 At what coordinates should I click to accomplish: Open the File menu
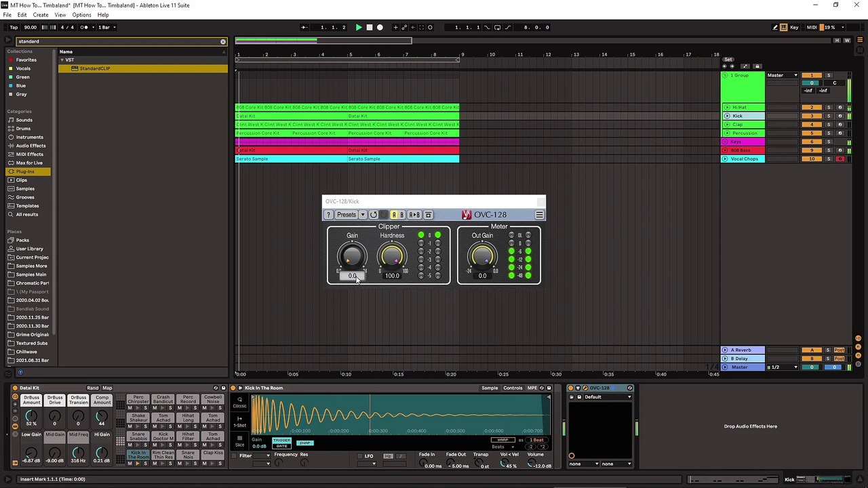pyautogui.click(x=7, y=15)
